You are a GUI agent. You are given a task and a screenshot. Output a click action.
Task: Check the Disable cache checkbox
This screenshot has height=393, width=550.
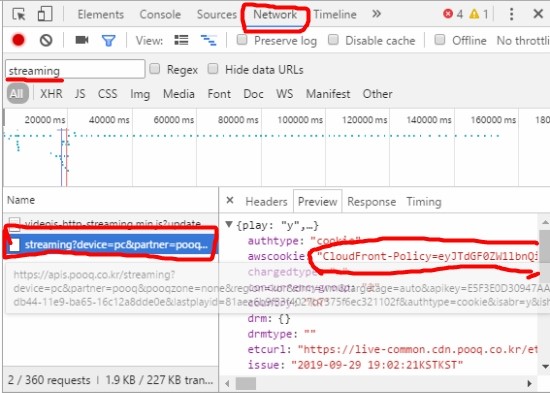(333, 40)
